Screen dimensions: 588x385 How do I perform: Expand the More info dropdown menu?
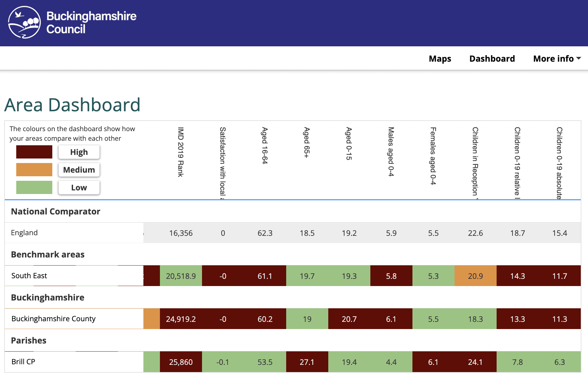tap(556, 59)
